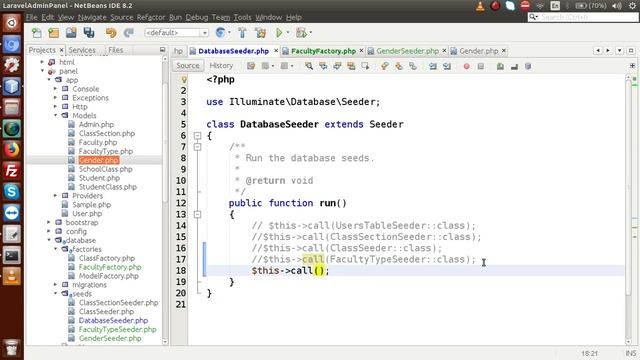Image resolution: width=640 pixels, height=360 pixels.
Task: Select Gender.php in the Models folder
Action: [98, 160]
